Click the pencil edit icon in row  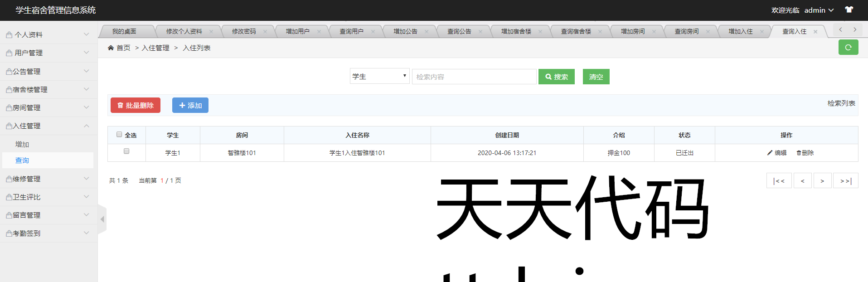click(770, 153)
